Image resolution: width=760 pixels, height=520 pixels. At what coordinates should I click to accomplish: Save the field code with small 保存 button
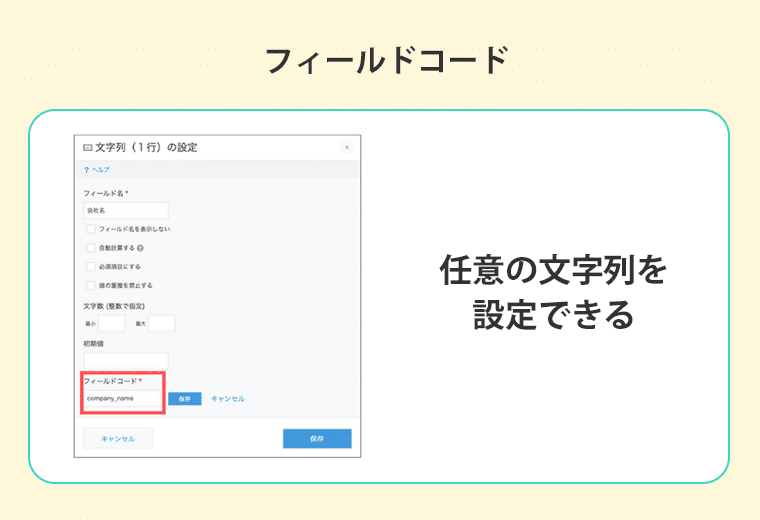click(185, 399)
